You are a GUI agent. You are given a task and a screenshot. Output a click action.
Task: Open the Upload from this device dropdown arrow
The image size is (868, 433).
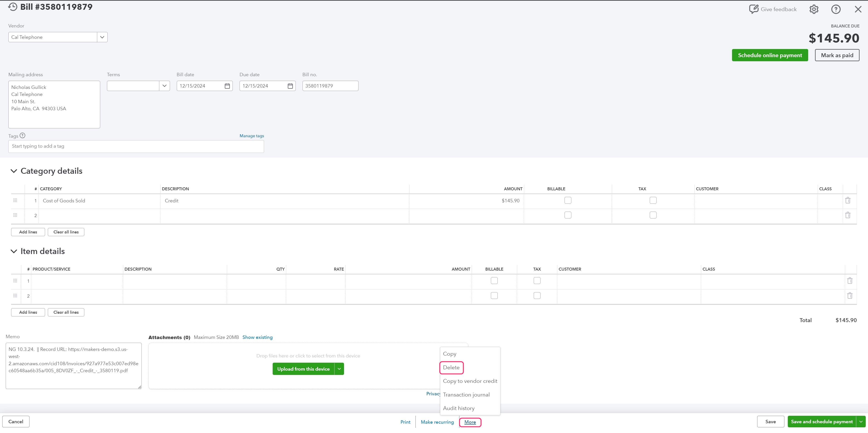(339, 369)
